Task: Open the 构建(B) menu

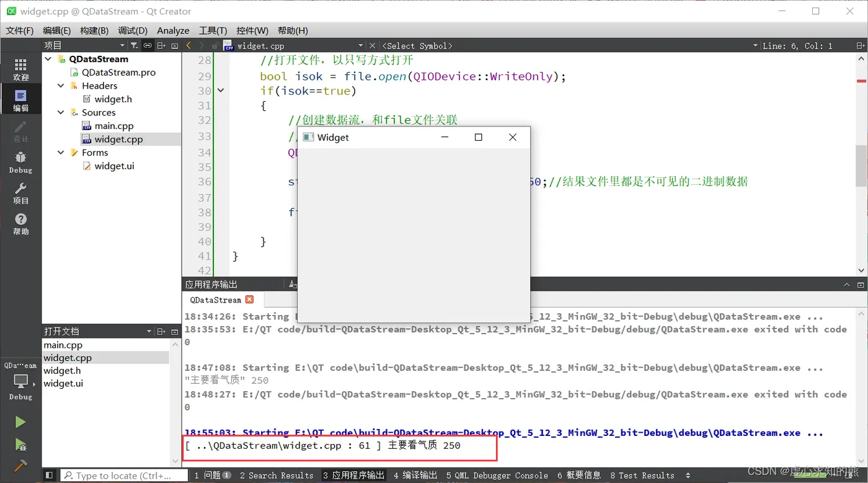Action: [94, 30]
